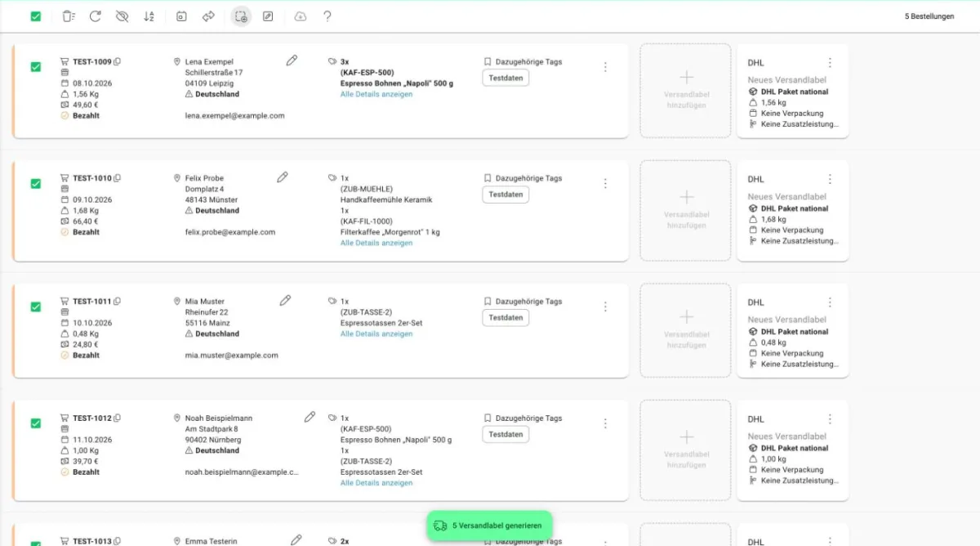Click the edit note icon in toolbar
The width and height of the screenshot is (980, 546).
268,16
